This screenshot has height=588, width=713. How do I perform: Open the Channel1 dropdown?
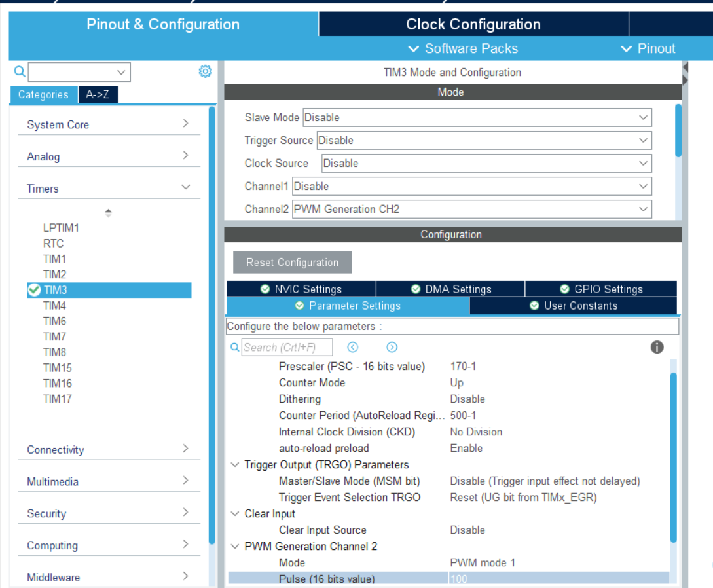point(471,186)
